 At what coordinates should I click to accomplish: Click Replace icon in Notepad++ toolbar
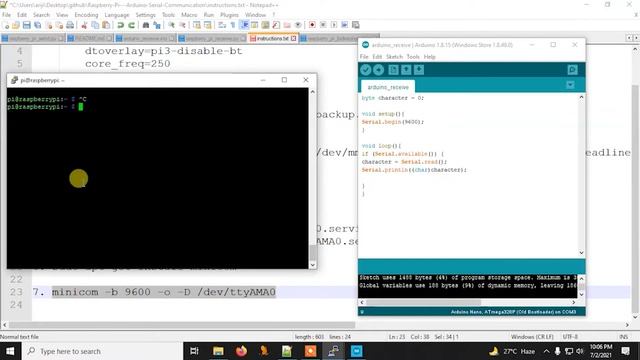click(157, 25)
